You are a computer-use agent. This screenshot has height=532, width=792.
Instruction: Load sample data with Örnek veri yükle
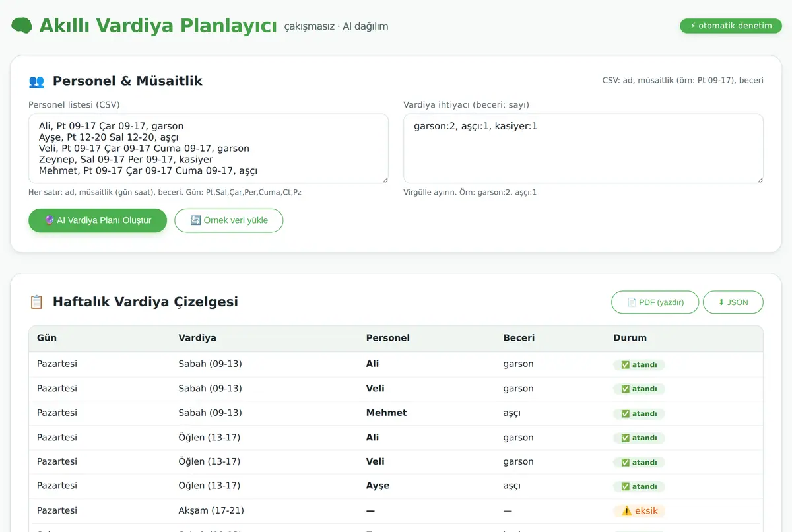click(x=229, y=220)
